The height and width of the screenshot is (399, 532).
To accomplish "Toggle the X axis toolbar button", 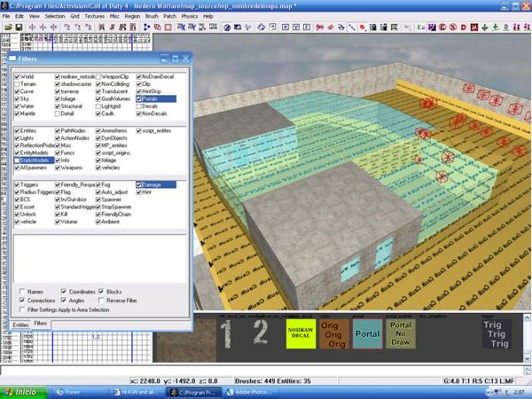I will pos(286,27).
